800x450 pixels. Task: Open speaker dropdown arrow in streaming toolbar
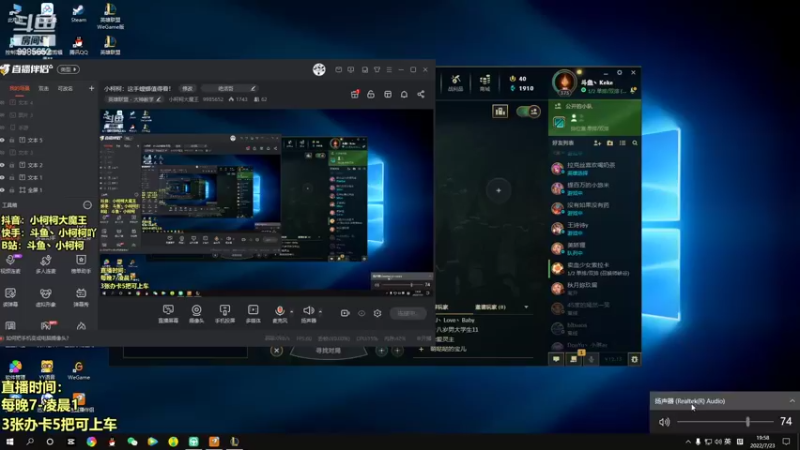point(320,311)
